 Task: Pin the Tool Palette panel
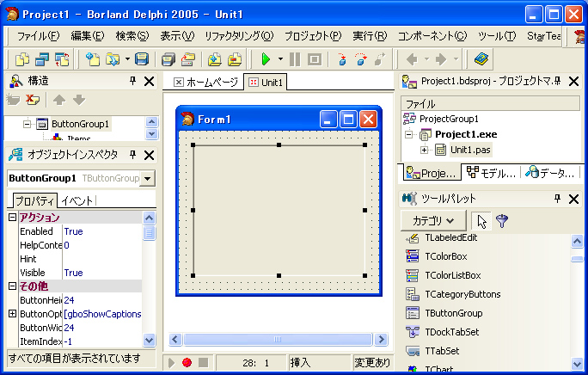pyautogui.click(x=557, y=199)
